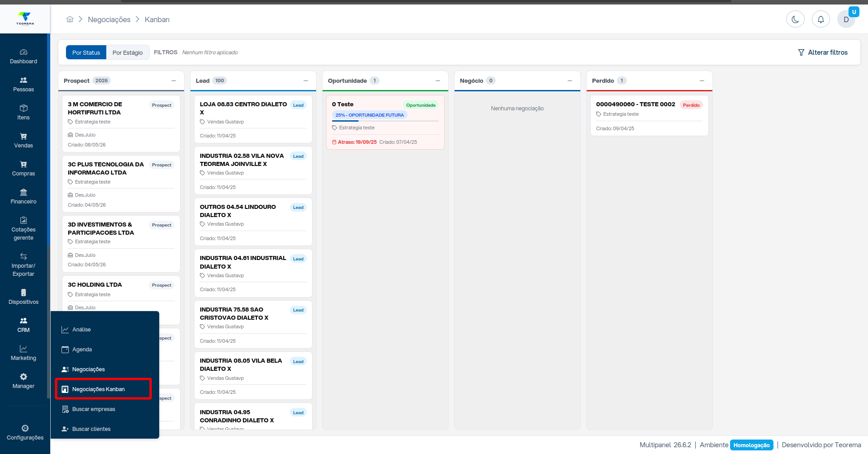Collapse the Negócio column
The height and width of the screenshot is (454, 868).
coord(570,81)
